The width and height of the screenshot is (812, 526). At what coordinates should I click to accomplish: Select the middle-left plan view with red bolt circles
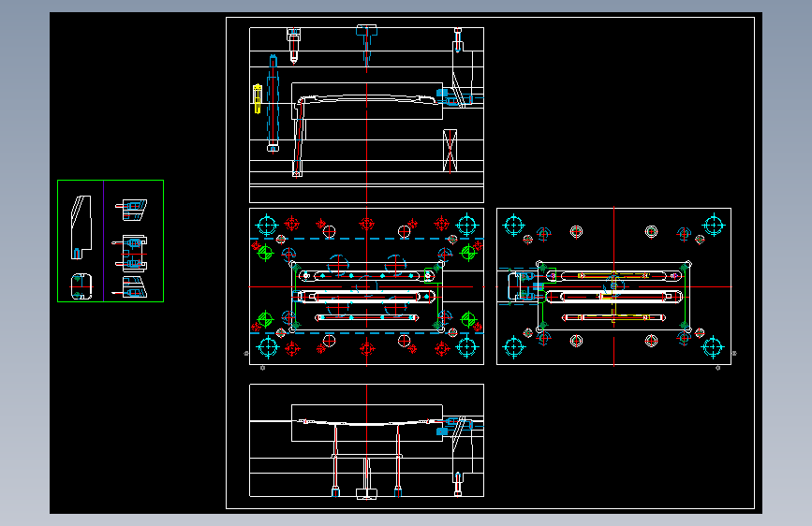(366, 286)
